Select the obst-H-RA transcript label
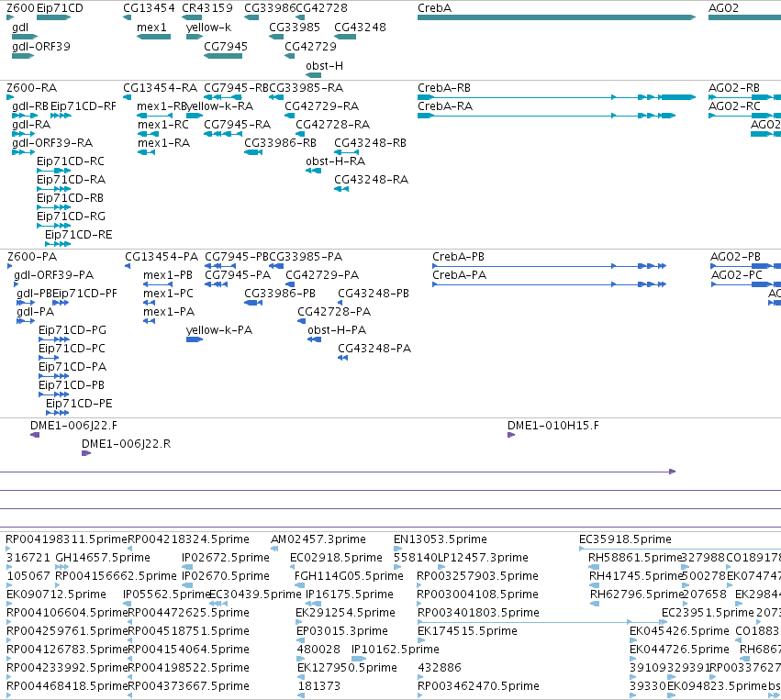Viewport: 781px width, 700px height. (335, 161)
